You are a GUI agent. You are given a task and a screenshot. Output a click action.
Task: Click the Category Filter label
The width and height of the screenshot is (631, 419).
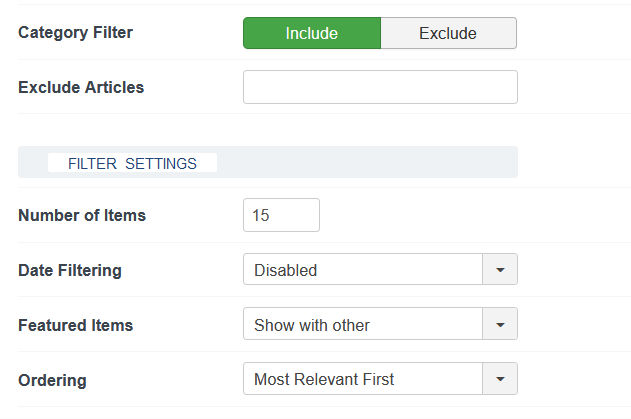[76, 32]
